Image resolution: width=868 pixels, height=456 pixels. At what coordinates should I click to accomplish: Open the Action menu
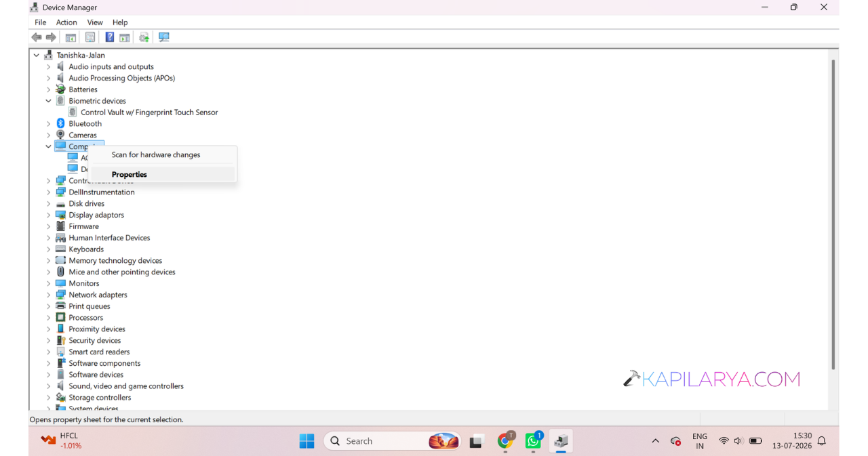[66, 22]
